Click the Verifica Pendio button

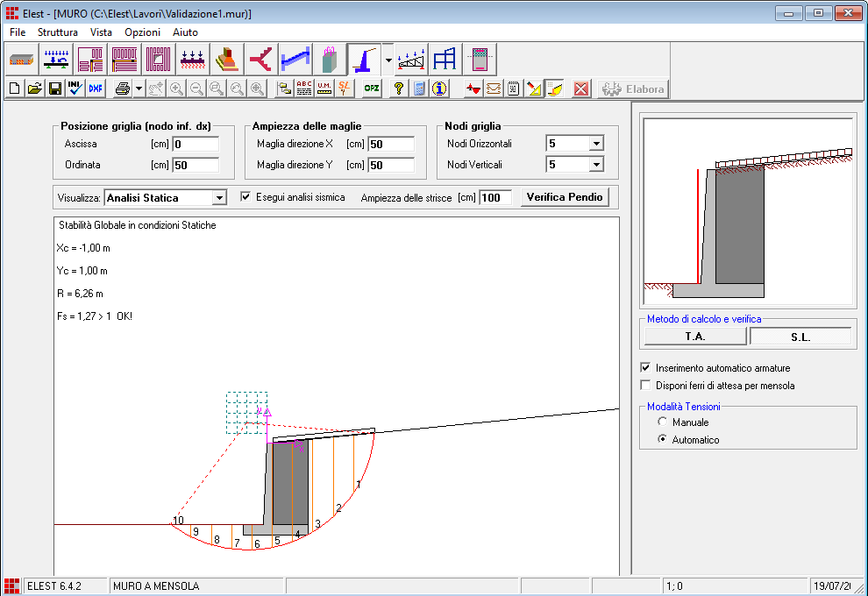(565, 197)
